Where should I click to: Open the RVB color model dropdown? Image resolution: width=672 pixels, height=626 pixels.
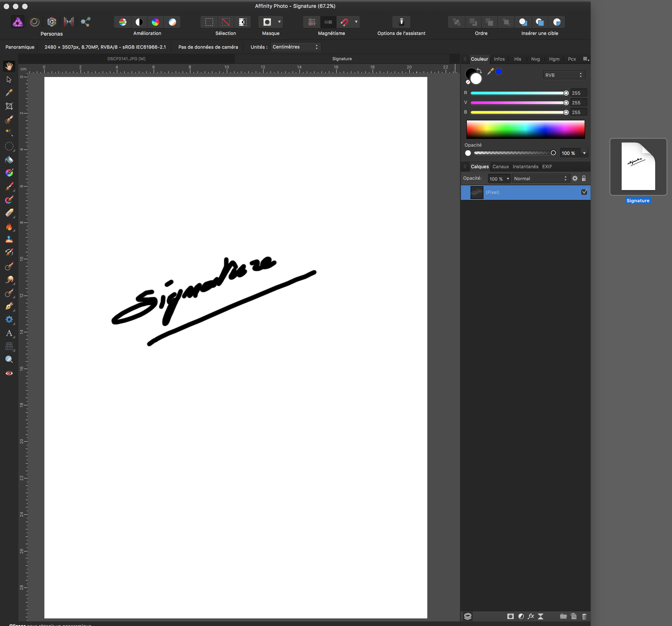[563, 75]
